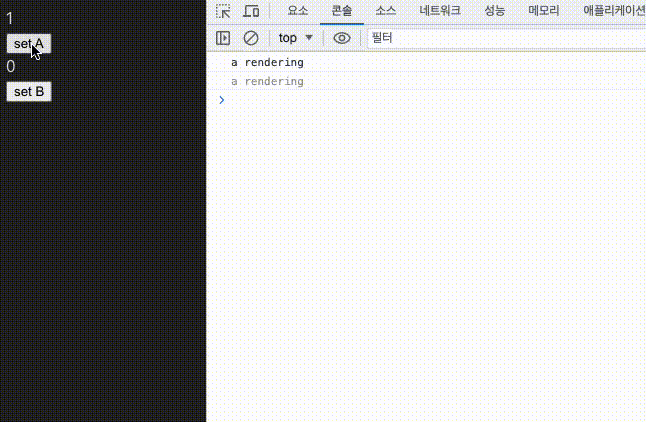Click the counter value 1 above set A
646x422 pixels.
point(10,19)
